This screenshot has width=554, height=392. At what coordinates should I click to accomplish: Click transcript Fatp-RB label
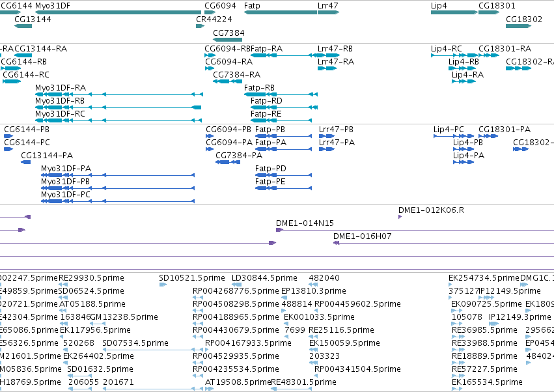point(259,88)
